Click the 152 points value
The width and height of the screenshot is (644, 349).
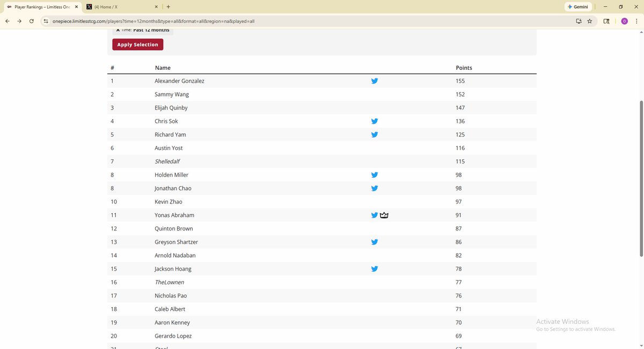(460, 94)
